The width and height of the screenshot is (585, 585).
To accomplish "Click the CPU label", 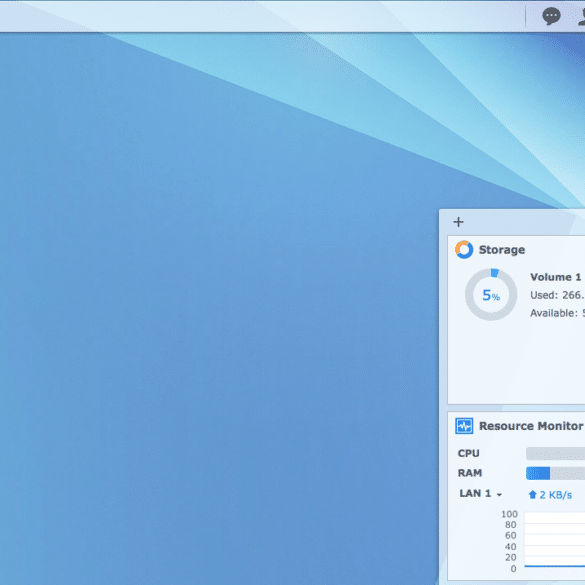I will pyautogui.click(x=468, y=453).
